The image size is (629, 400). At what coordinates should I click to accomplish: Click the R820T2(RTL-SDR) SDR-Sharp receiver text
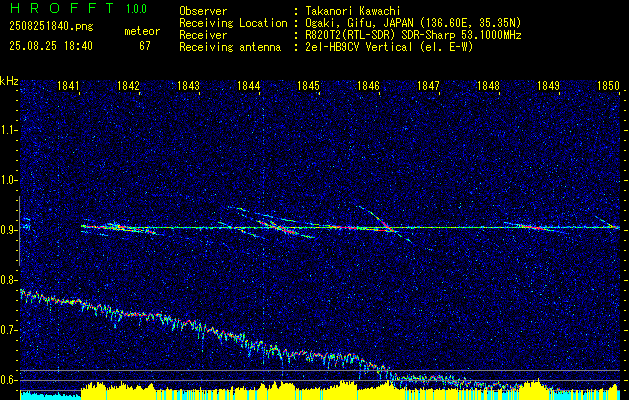click(x=413, y=35)
